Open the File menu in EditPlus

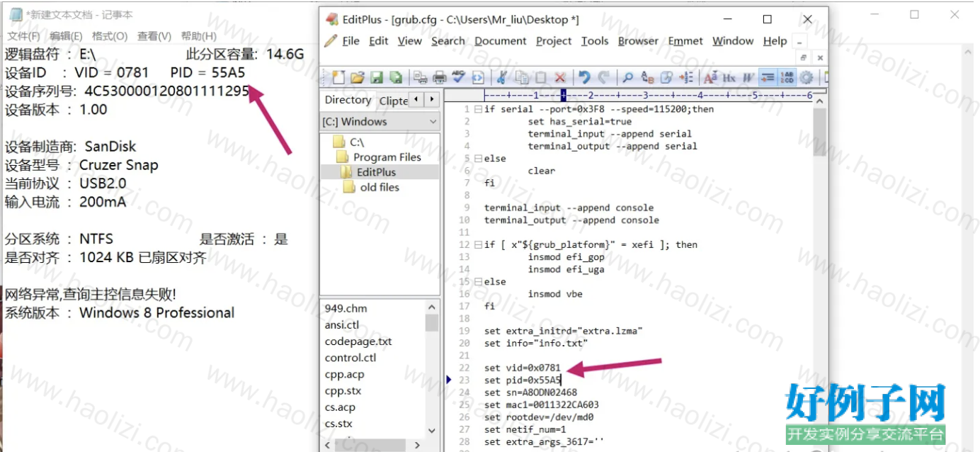351,41
